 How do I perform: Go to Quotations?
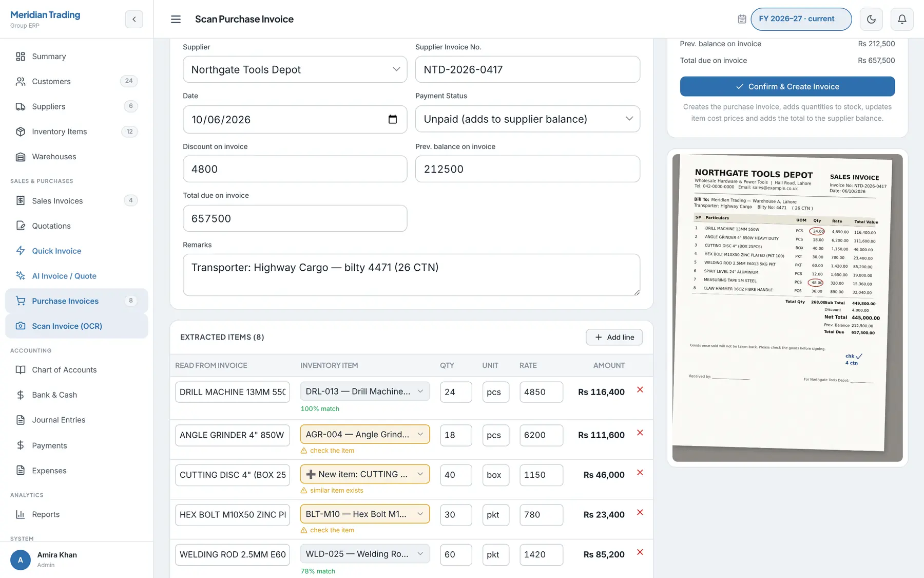[76, 226]
